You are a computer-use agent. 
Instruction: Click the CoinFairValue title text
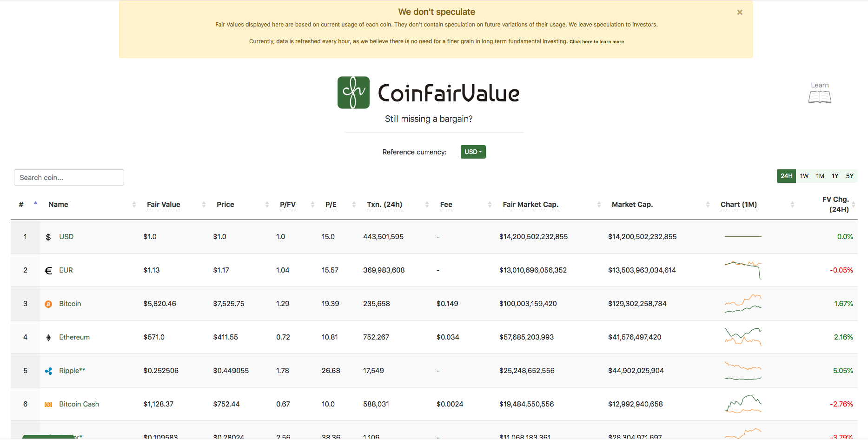(449, 93)
